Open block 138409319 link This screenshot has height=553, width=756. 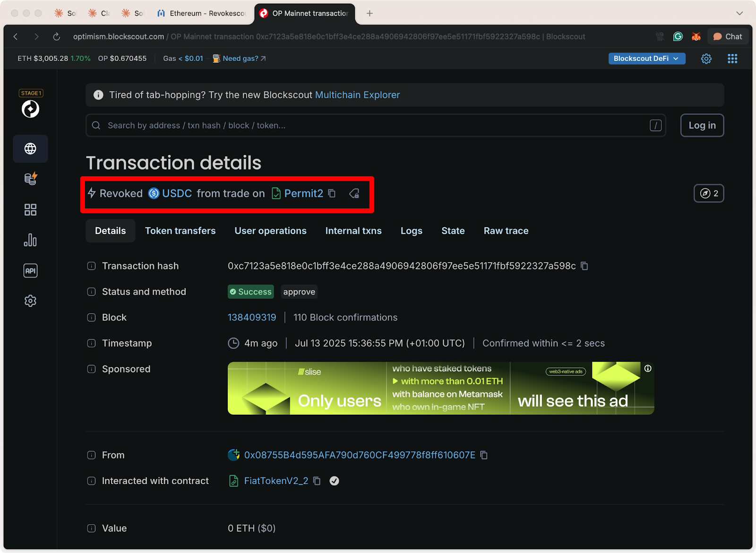pyautogui.click(x=252, y=317)
